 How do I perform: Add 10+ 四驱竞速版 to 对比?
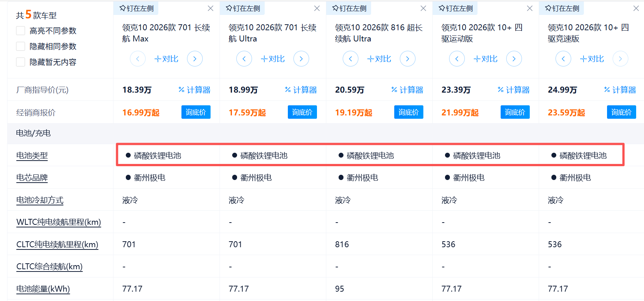click(x=592, y=59)
